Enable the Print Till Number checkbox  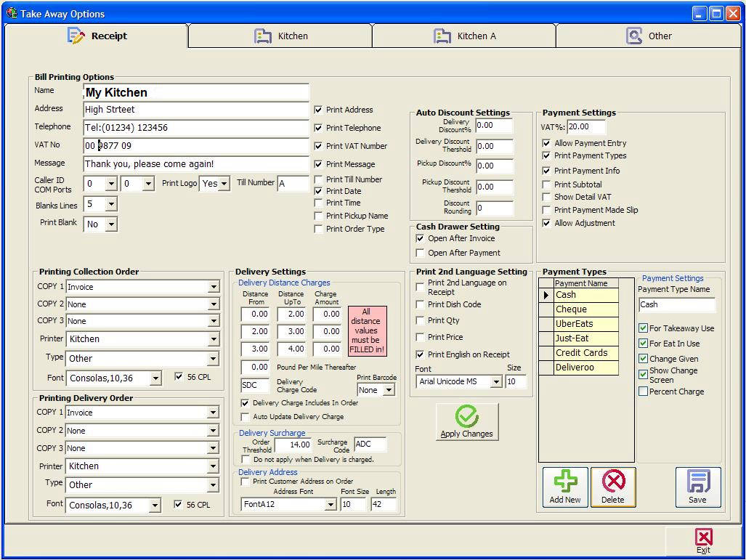[318, 179]
